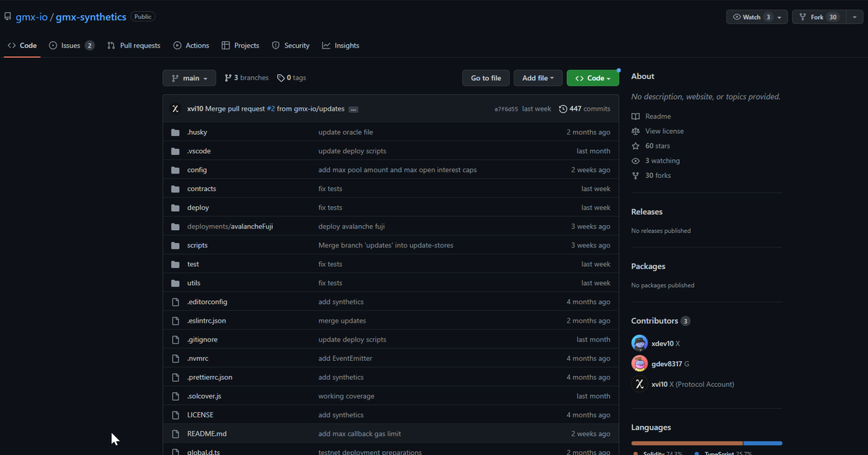Viewport: 868px width, 455px height.
Task: View the 30 forks link
Action: 651,175
